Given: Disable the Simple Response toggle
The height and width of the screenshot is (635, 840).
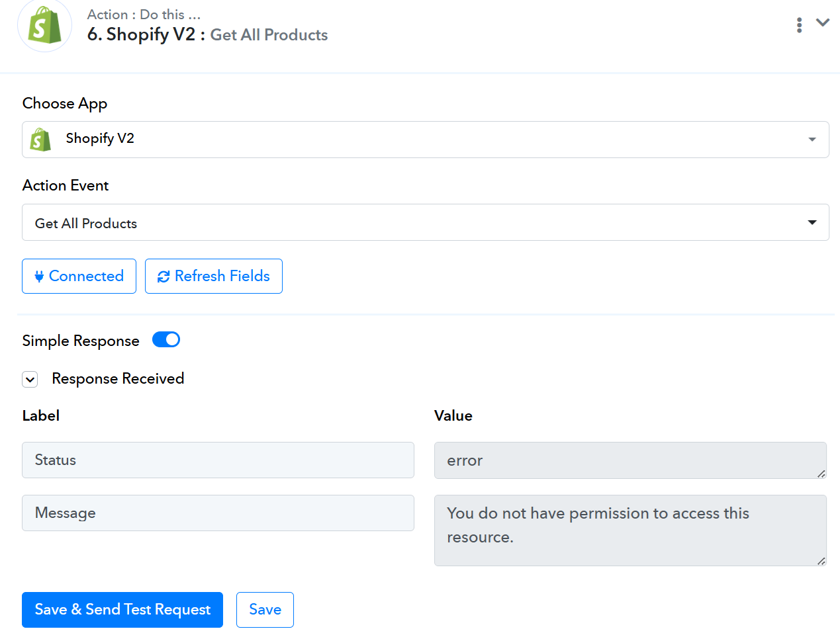Looking at the screenshot, I should coord(166,339).
